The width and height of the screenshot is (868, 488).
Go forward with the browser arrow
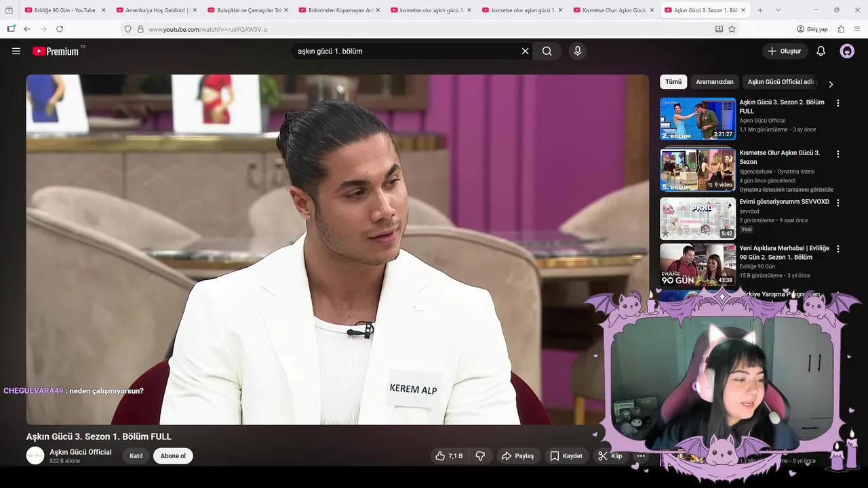click(x=43, y=29)
